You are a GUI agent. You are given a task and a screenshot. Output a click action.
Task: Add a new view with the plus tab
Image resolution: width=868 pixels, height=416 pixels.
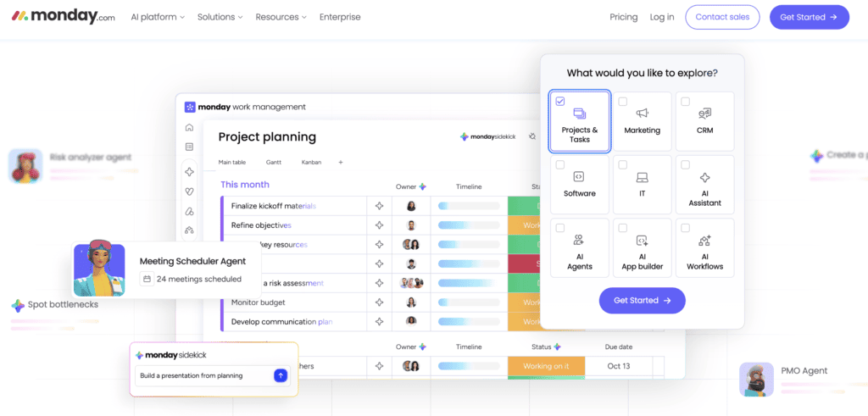(341, 163)
